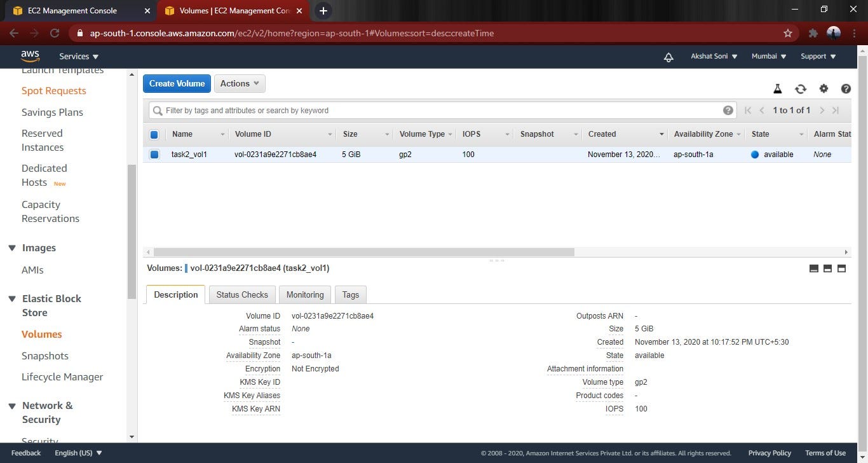This screenshot has width=868, height=463.
Task: Open English (US) language selector
Action: (x=78, y=453)
